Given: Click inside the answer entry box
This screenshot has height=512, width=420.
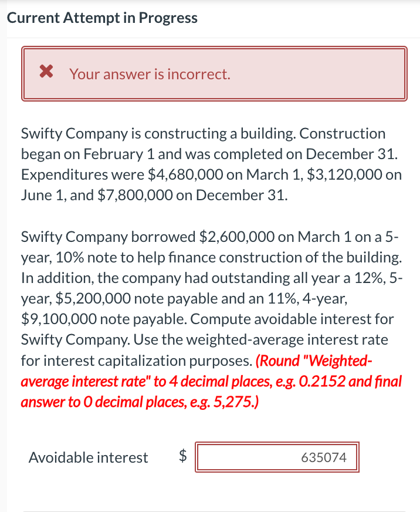Looking at the screenshot, I should [277, 457].
